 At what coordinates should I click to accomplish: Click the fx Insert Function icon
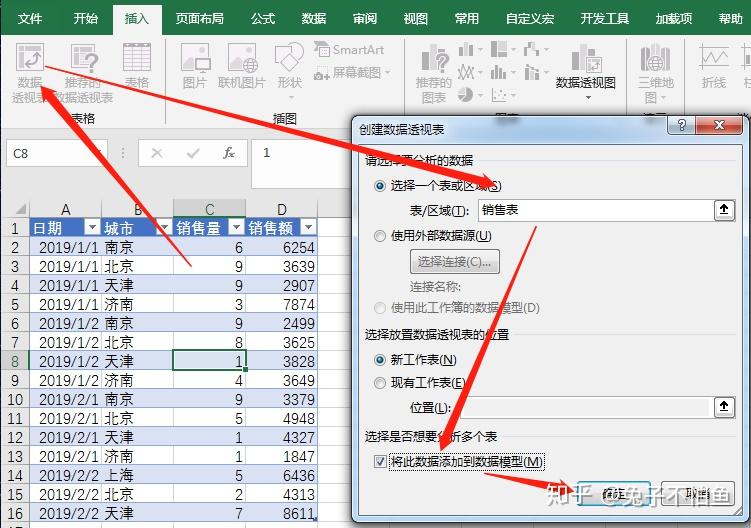point(228,153)
